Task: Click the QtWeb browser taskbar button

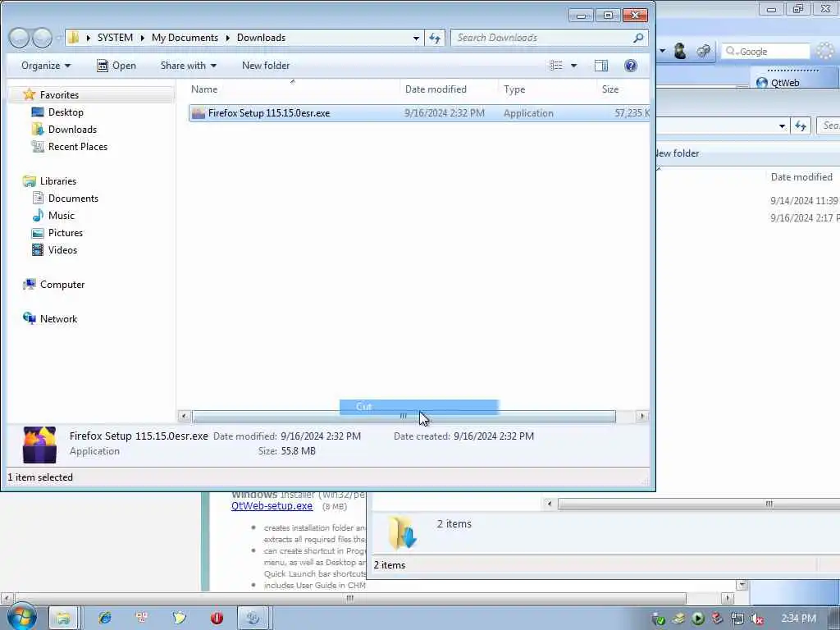Action: tap(253, 618)
